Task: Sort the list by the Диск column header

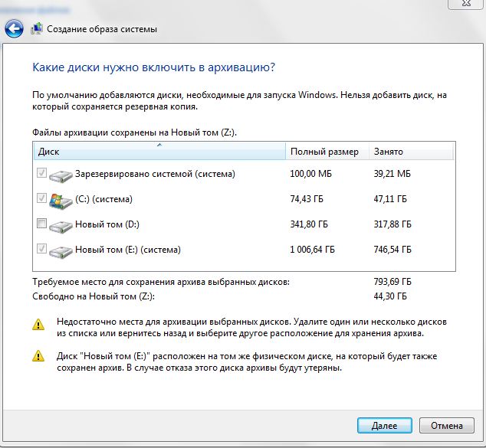Action: point(159,151)
